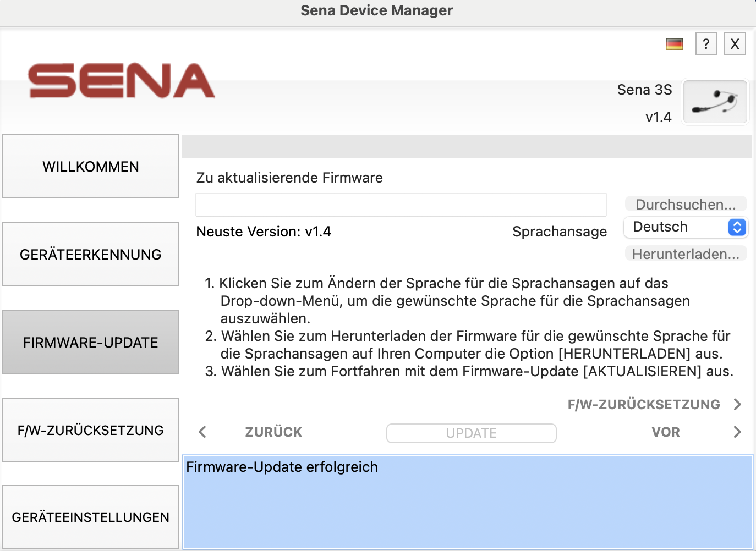Close the window with the X button
756x551 pixels.
pyautogui.click(x=735, y=44)
